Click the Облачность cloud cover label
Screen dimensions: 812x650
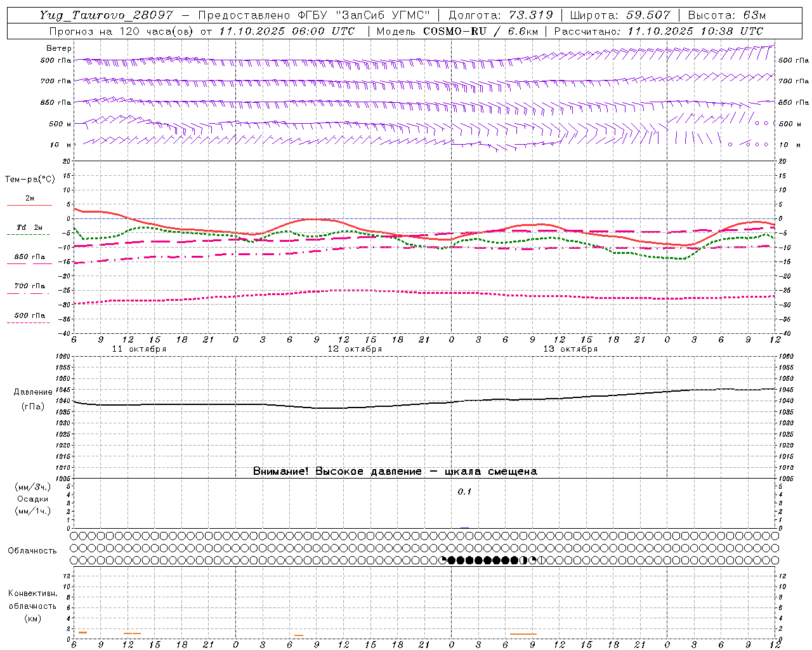[32, 551]
